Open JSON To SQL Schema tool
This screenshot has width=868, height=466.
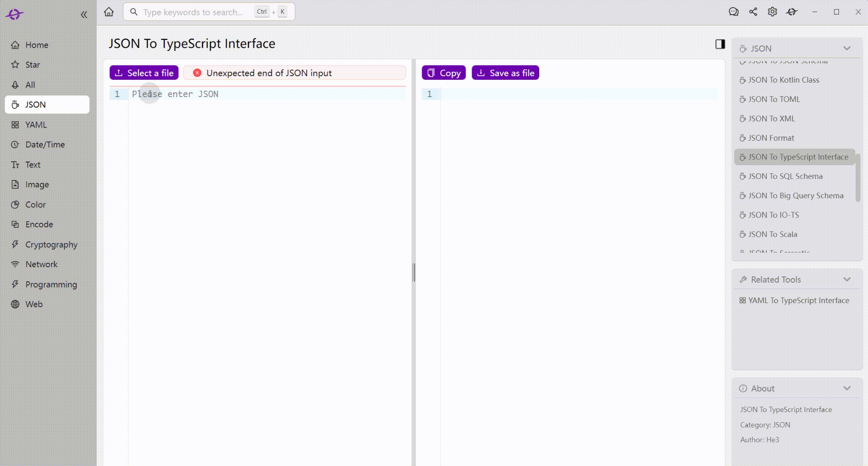pos(795,177)
